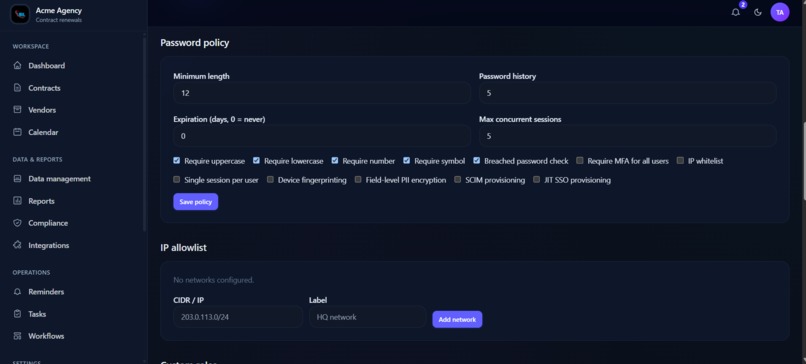Uncheck Require number
Image resolution: width=806 pixels, height=364 pixels.
coord(335,161)
